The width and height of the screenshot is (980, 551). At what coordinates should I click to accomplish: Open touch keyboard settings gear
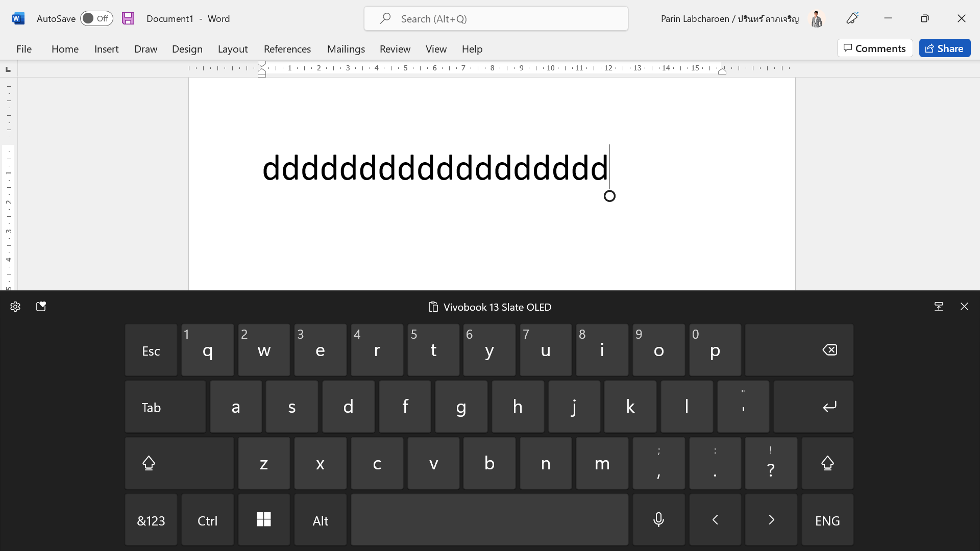click(x=15, y=307)
